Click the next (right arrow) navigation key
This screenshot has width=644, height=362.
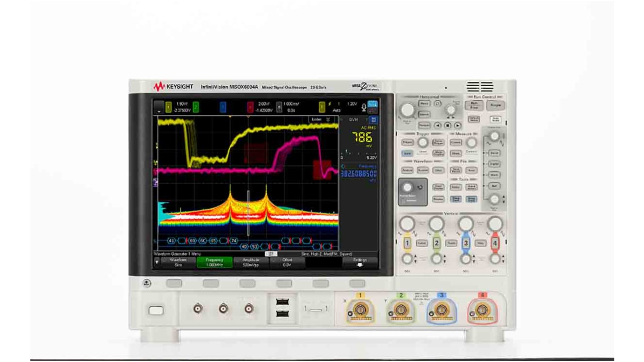[x=458, y=125]
